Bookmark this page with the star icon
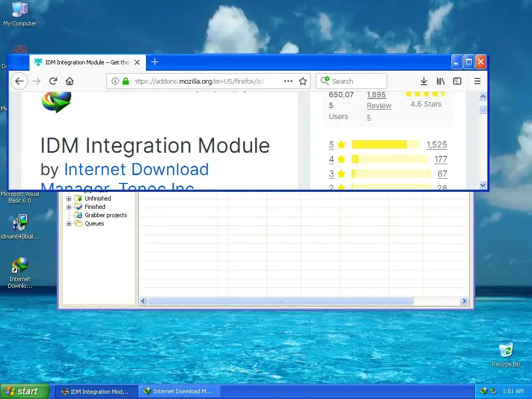The height and width of the screenshot is (399, 532). tap(303, 81)
